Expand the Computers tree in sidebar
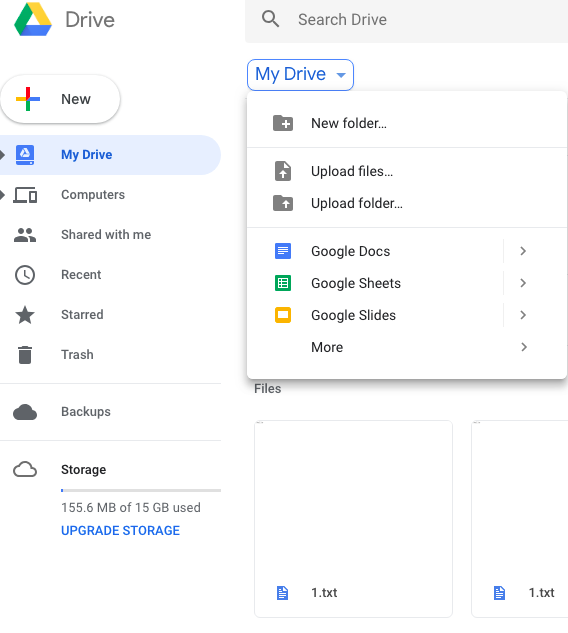This screenshot has width=568, height=633. click(2, 195)
